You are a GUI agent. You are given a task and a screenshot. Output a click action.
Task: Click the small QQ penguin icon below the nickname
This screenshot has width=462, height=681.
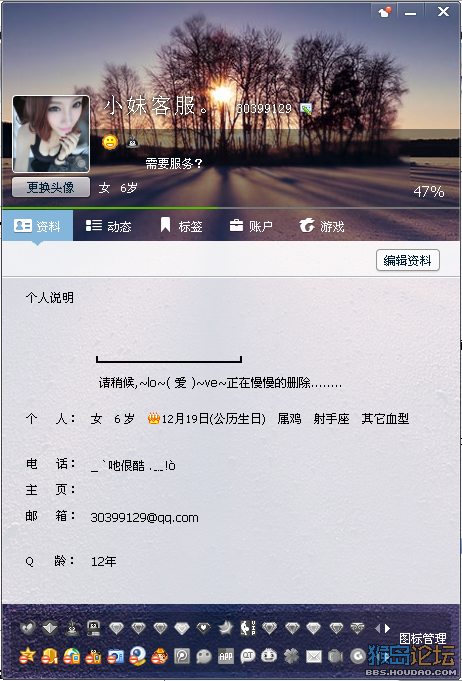132,142
